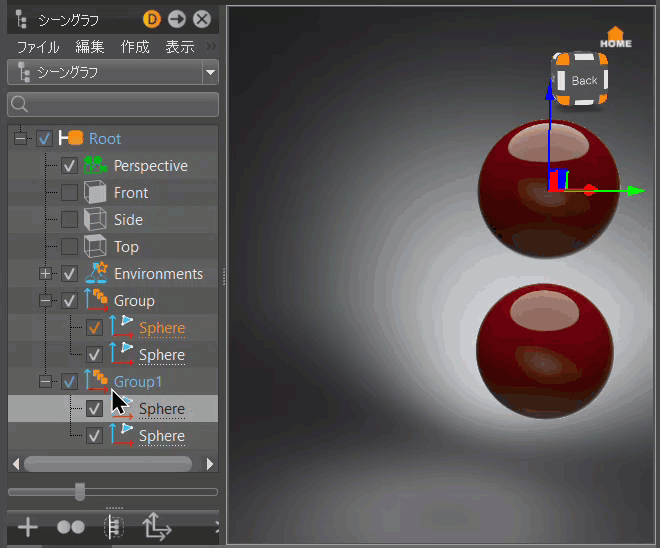The height and width of the screenshot is (548, 660).
Task: Click the dashed-bracket group selection icon
Action: (x=114, y=527)
